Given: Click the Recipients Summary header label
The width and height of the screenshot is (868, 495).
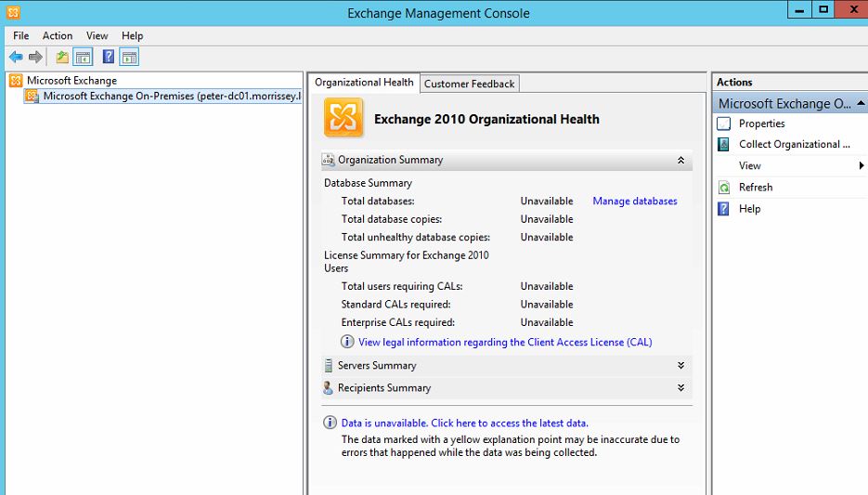Looking at the screenshot, I should click(384, 388).
